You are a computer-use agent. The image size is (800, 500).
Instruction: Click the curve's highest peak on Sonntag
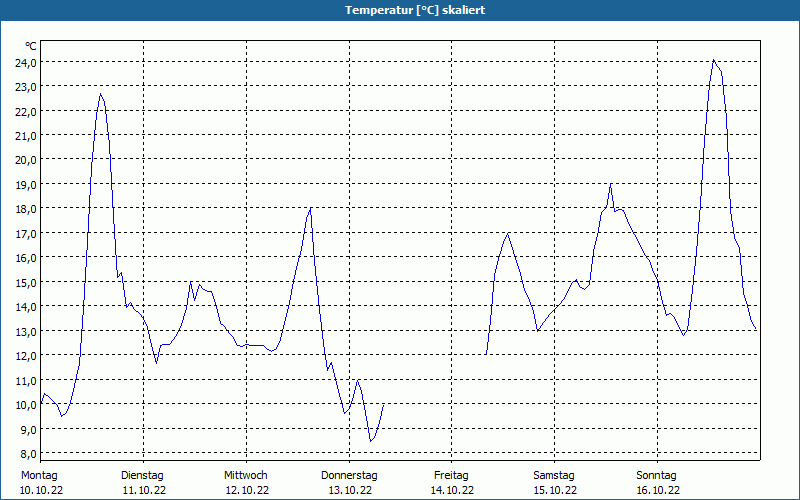(x=714, y=60)
